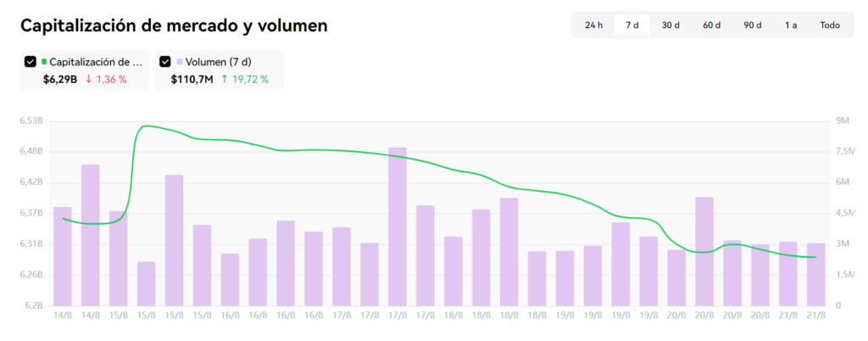Image resolution: width=868 pixels, height=341 pixels.
Task: Choose the 1 a time range
Action: tap(791, 25)
